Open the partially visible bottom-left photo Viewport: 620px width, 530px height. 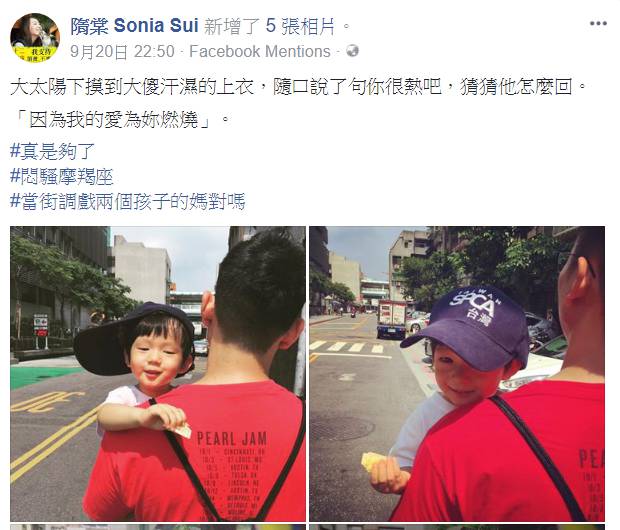coord(158,527)
